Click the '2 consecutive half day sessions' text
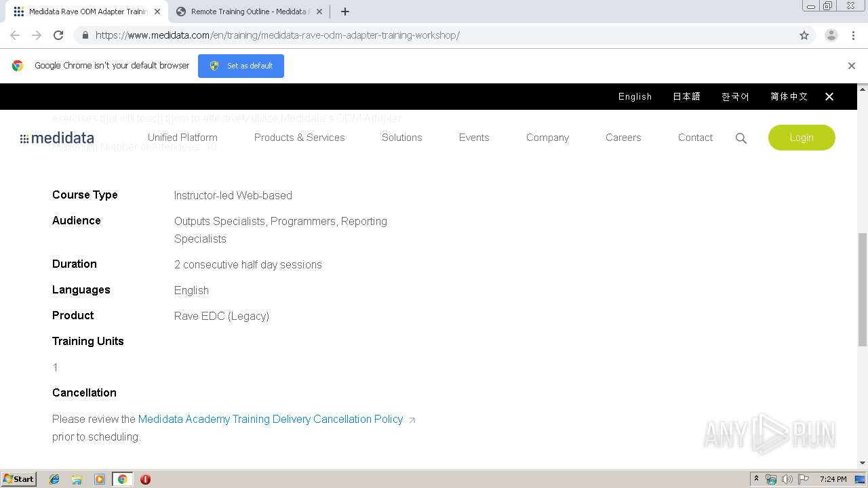 coord(248,264)
